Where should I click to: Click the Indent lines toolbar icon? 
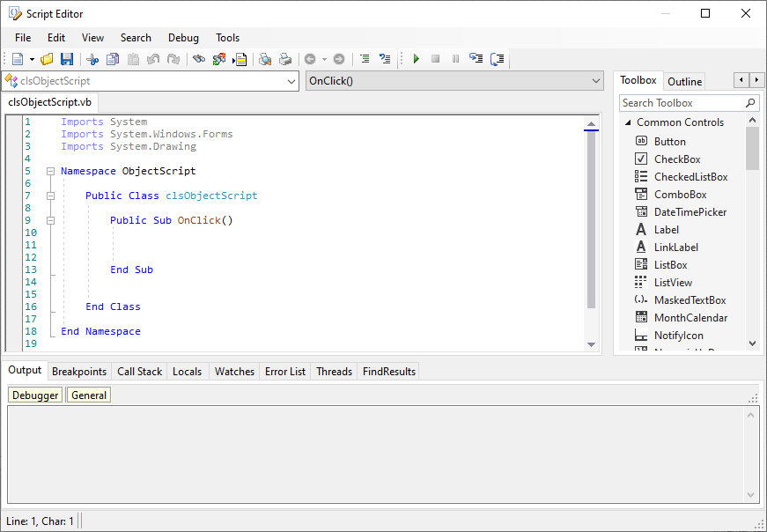[x=365, y=59]
